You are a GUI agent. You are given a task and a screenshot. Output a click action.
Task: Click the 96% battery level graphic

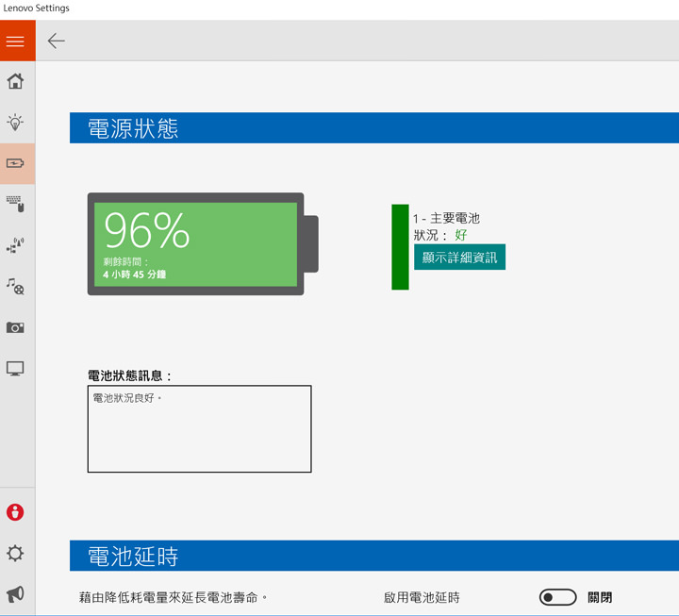(195, 244)
